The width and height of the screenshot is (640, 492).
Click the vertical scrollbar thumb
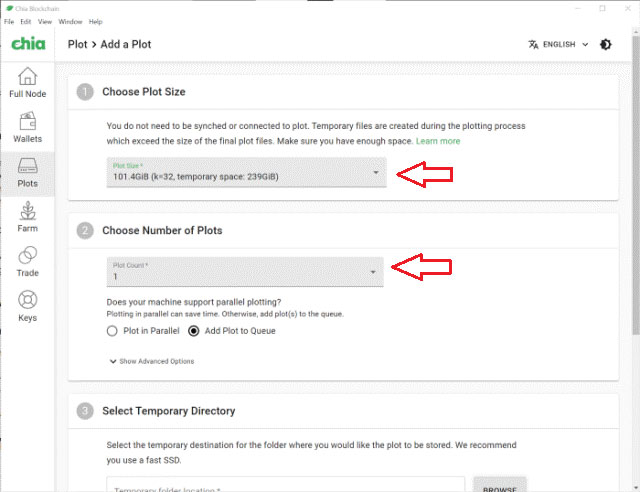tap(636, 186)
